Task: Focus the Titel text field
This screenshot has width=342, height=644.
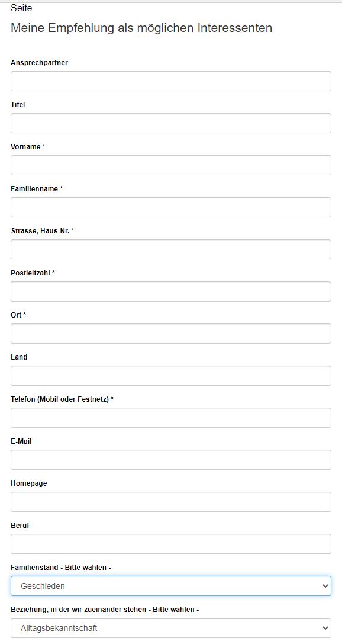Action: click(170, 123)
